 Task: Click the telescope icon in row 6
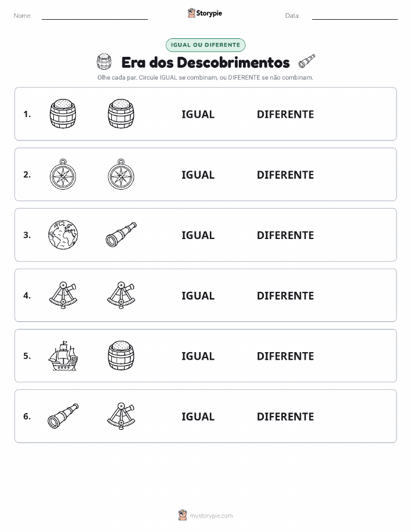coord(63,416)
